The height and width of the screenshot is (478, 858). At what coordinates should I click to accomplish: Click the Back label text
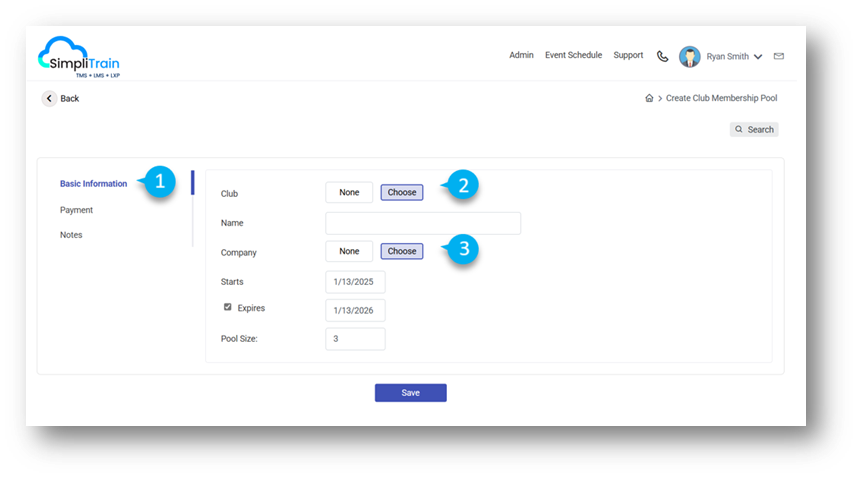69,98
